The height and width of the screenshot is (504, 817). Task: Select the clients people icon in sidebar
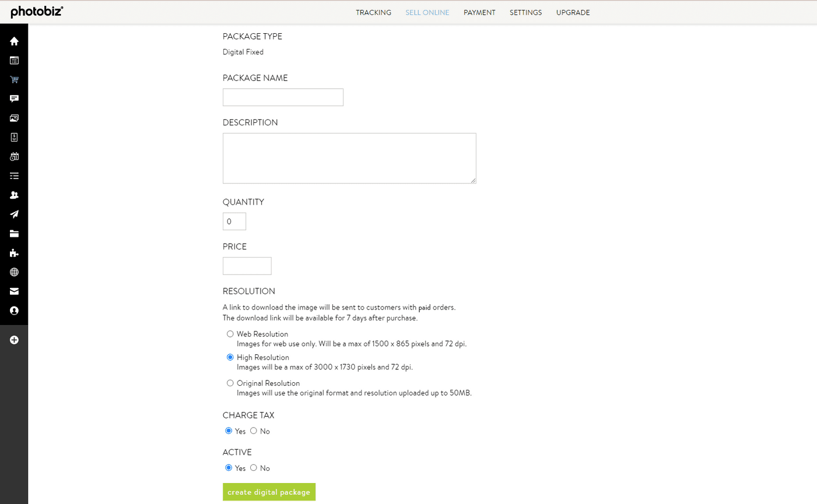14,195
